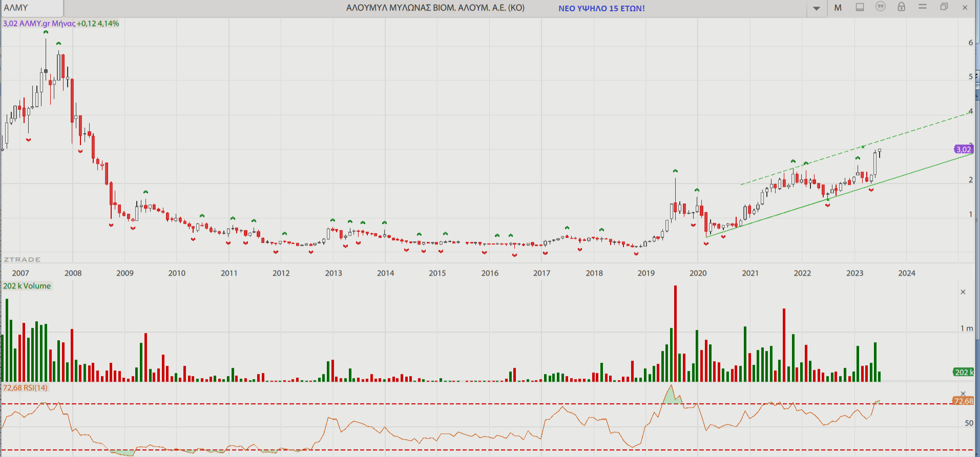This screenshot has width=980, height=457.
Task: Click the 2017 label on time axis
Action: click(x=541, y=273)
